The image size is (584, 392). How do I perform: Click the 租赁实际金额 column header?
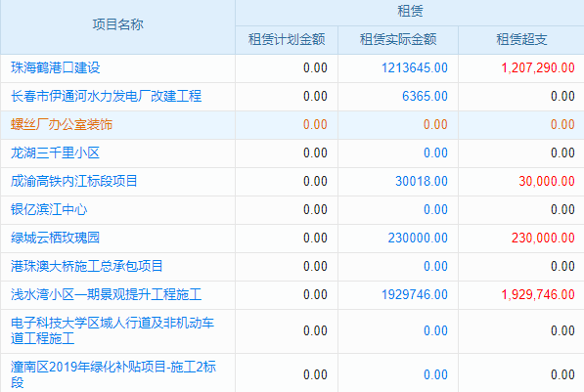click(398, 39)
